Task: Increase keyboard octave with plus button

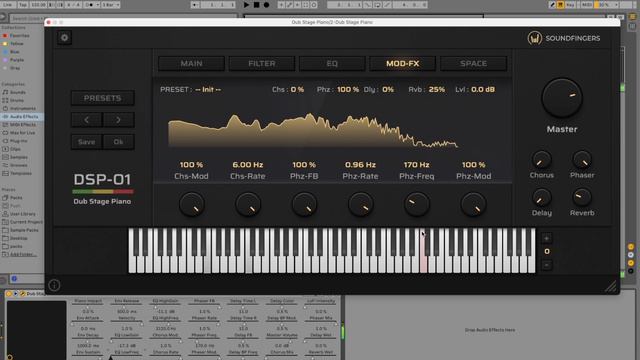Action: click(x=547, y=238)
